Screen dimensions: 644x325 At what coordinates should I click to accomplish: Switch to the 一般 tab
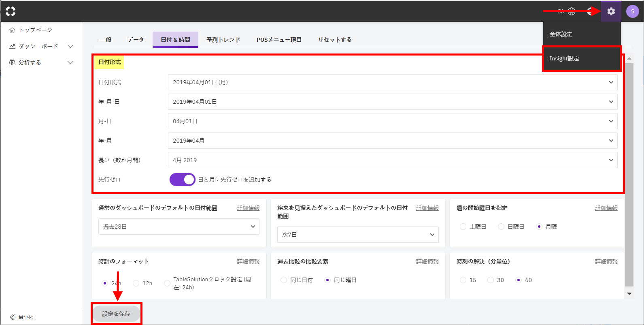[106, 40]
